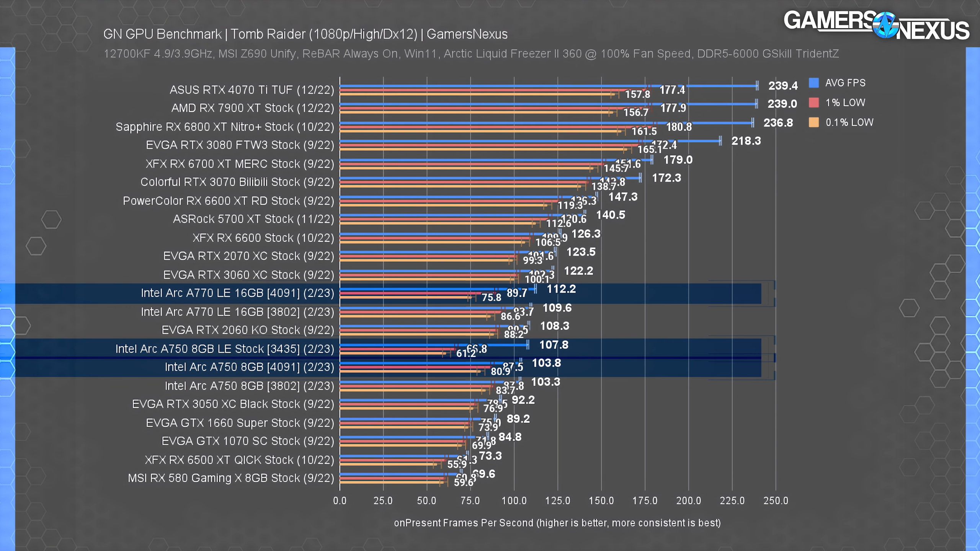Click the 140.5 average FPS value

coord(611,215)
